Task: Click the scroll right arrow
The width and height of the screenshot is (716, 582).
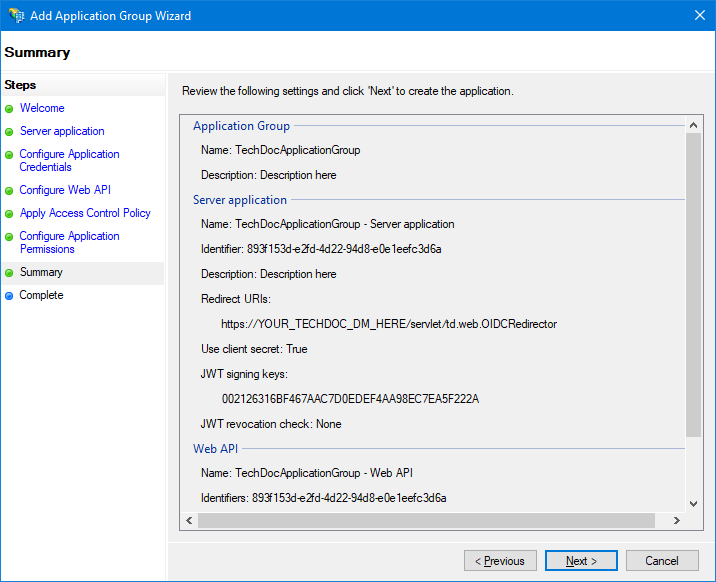Action: 677,520
